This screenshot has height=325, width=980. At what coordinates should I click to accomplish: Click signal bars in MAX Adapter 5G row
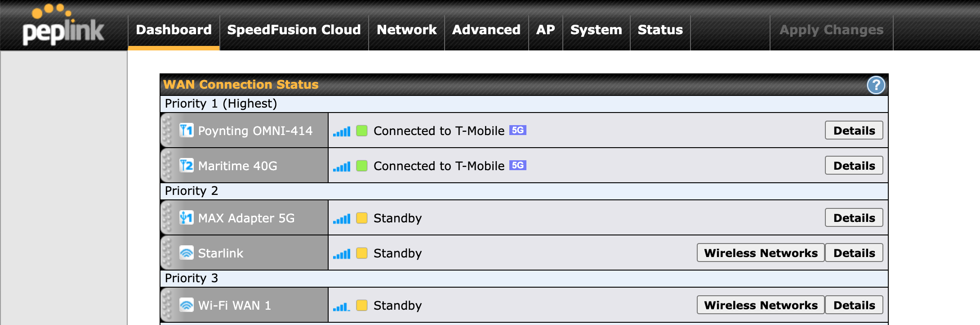click(x=342, y=218)
